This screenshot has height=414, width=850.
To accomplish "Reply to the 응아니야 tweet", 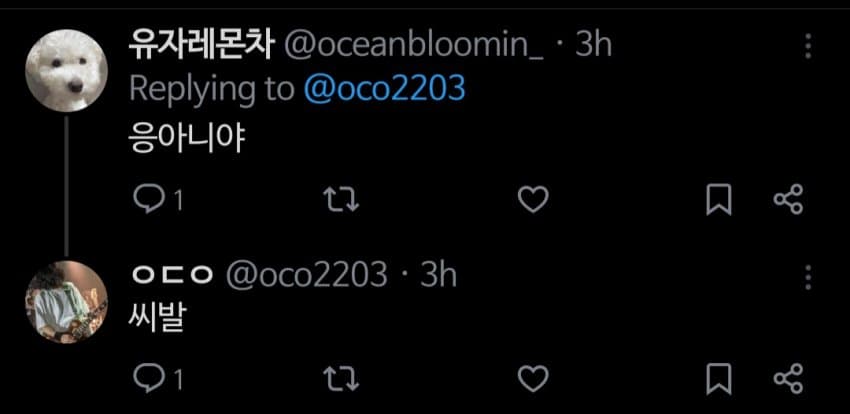I will click(149, 200).
